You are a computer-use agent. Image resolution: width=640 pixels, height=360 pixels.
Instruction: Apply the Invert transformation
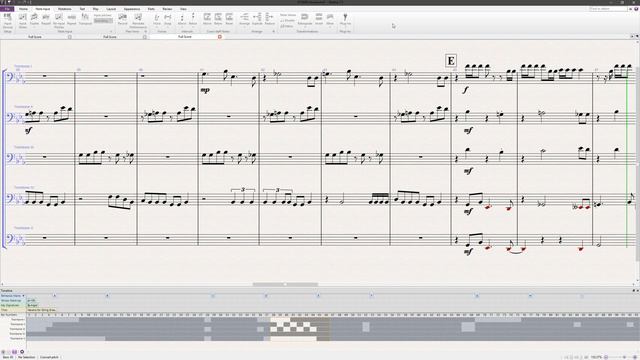(319, 20)
